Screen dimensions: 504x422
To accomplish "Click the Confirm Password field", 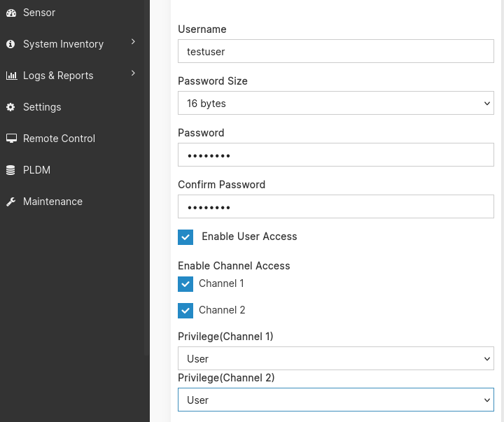I will (336, 207).
